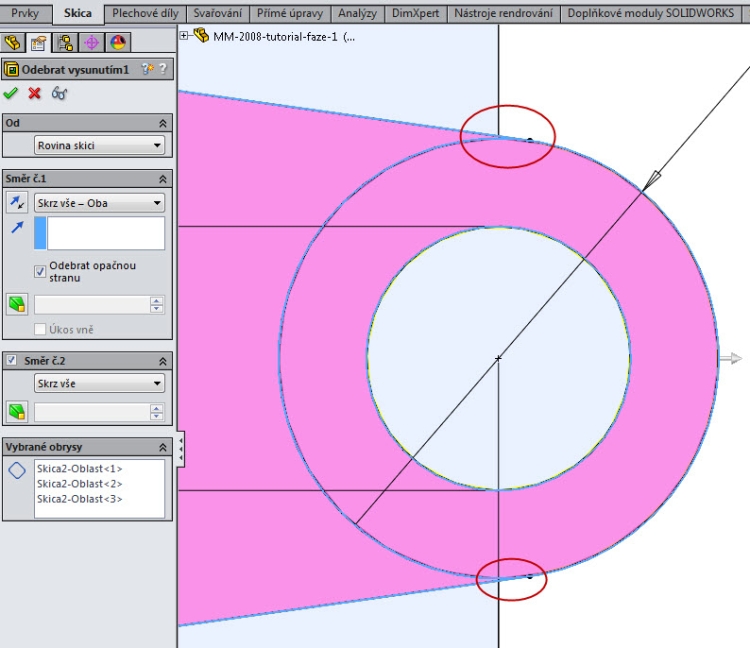This screenshot has height=648, width=750.
Task: Open the DisplayManager color sphere tab
Action: [x=118, y=43]
